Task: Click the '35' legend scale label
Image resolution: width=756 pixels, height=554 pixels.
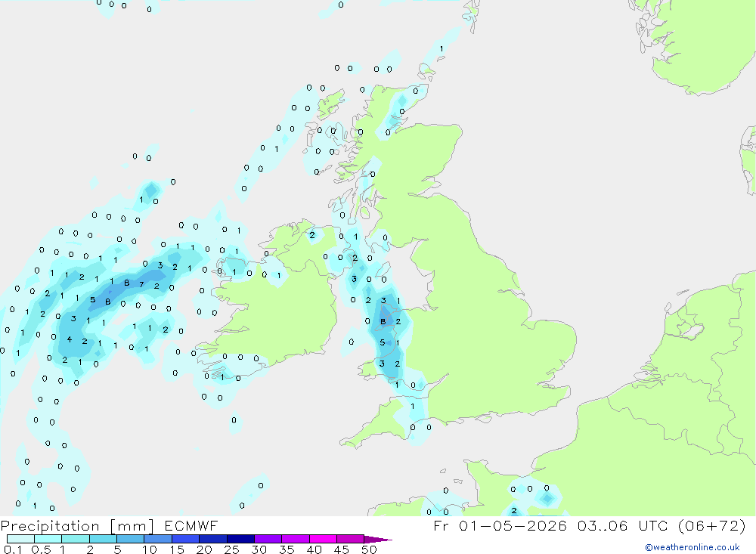Action: (287, 549)
